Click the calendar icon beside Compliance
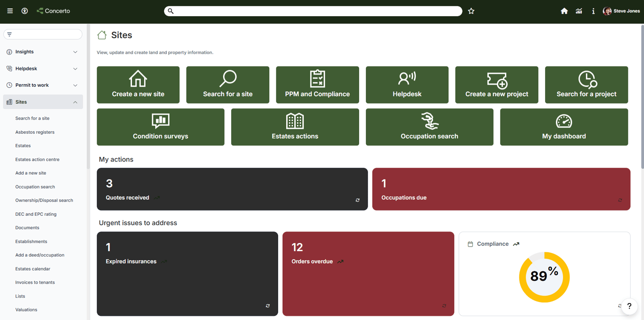 click(x=470, y=244)
